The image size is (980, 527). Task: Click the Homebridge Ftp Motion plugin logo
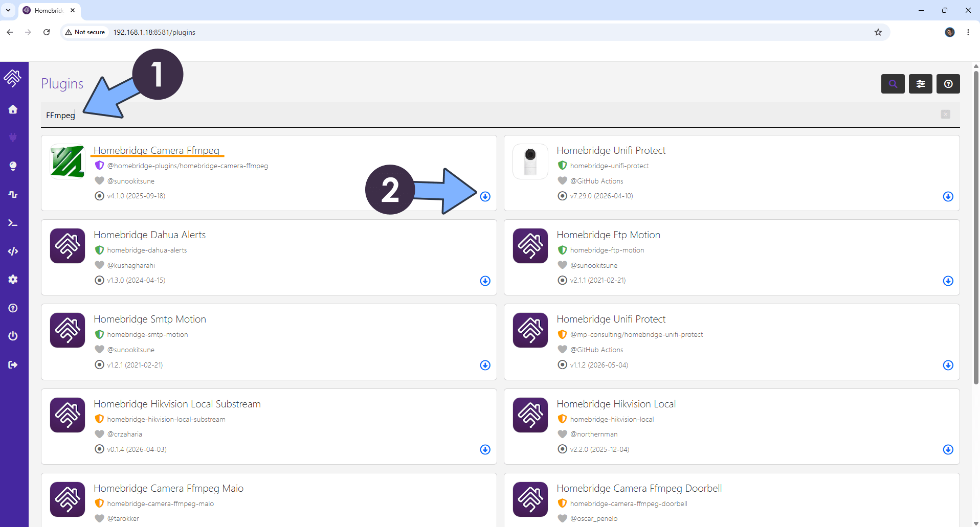530,246
